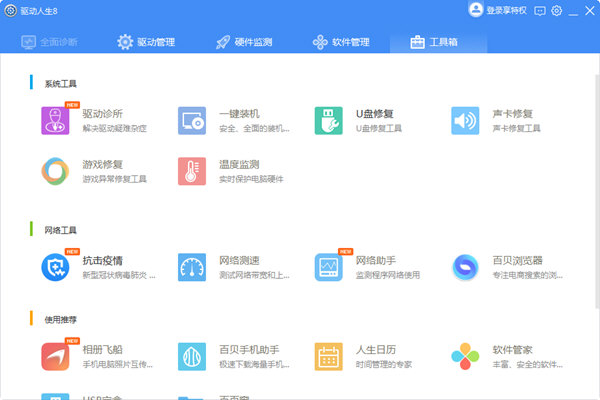Click the user avatar icon in title bar
This screenshot has width=600, height=400.
click(476, 10)
